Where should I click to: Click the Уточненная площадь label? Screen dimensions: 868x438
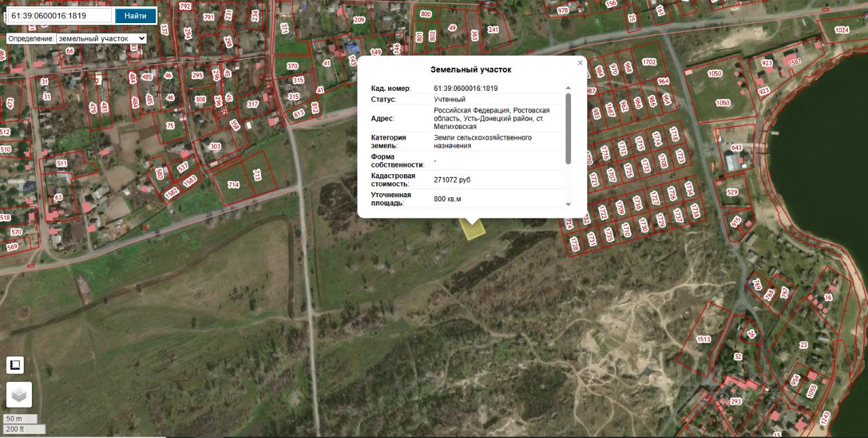[x=392, y=199]
